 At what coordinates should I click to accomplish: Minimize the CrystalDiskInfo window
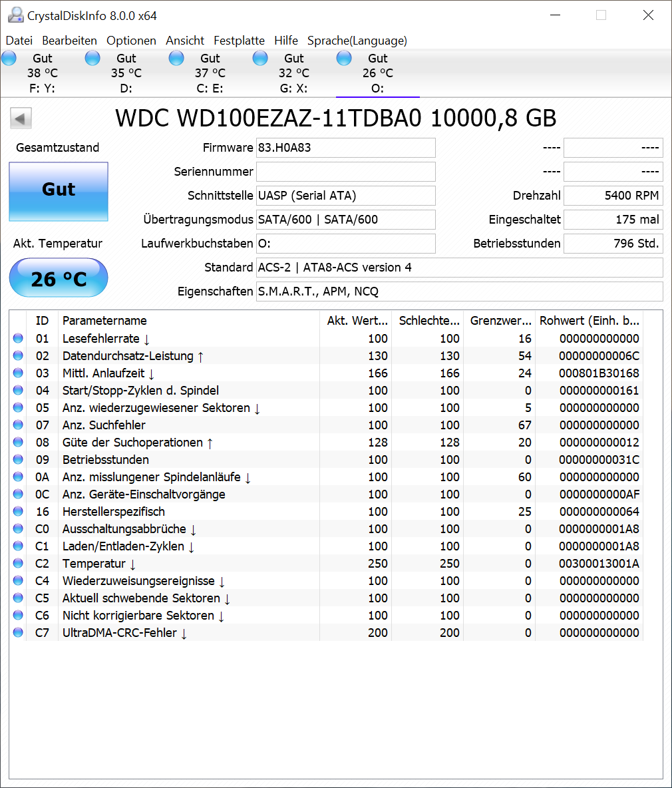(555, 15)
